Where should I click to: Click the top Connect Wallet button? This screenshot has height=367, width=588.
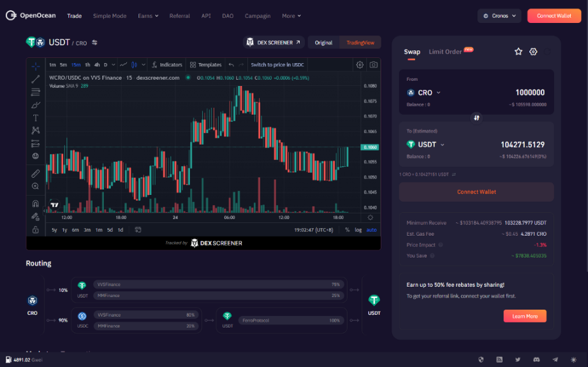554,16
